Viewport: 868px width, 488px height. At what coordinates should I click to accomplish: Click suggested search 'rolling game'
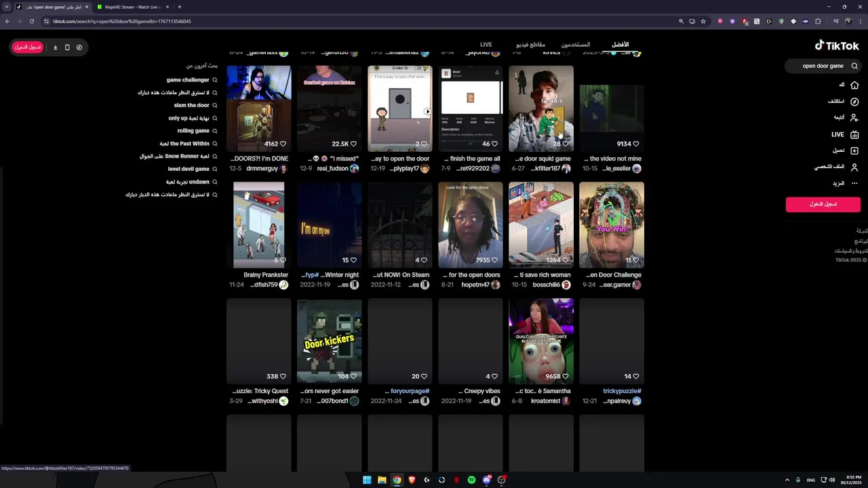tap(193, 131)
